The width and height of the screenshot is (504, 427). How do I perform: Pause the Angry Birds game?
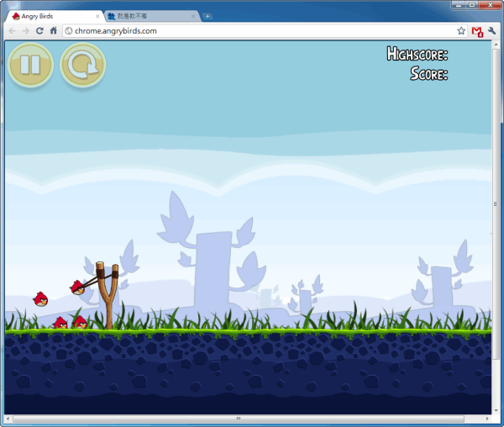pyautogui.click(x=30, y=65)
